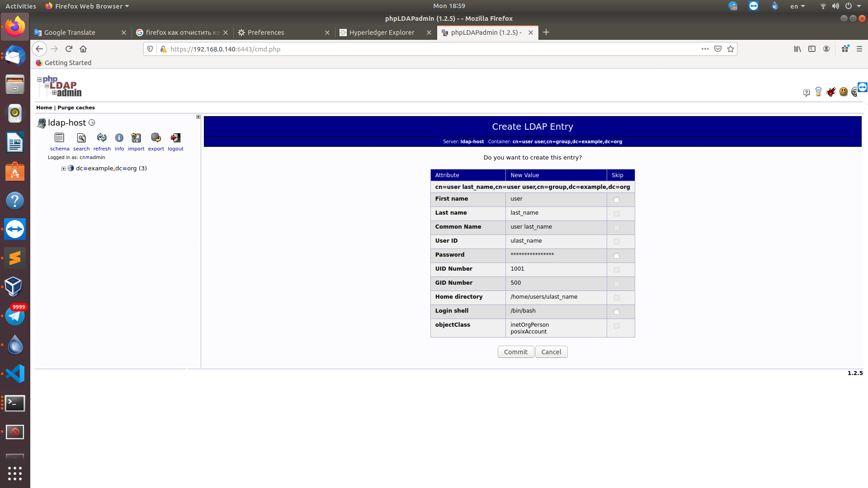The width and height of the screenshot is (868, 488).
Task: Click the smiley donate icon
Action: 843,92
